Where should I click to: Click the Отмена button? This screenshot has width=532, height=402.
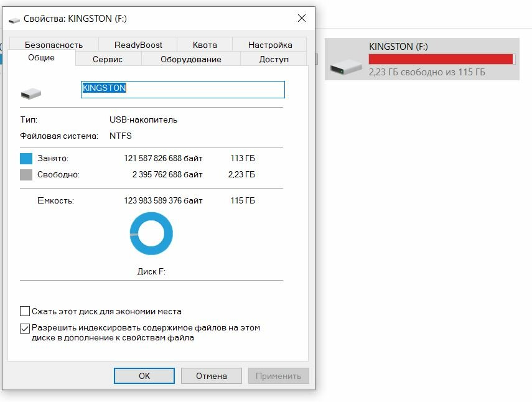[212, 376]
